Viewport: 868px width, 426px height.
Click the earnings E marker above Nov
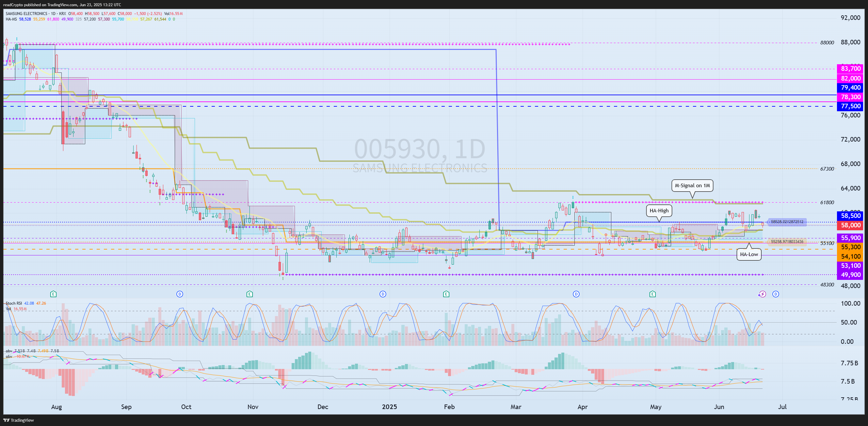249,294
